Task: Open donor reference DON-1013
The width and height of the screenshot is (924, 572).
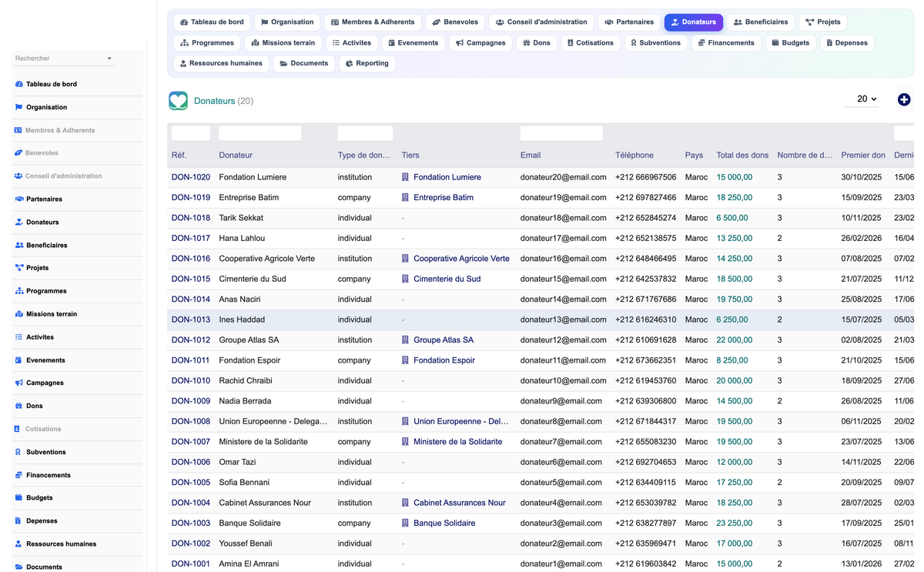Action: [x=191, y=319]
